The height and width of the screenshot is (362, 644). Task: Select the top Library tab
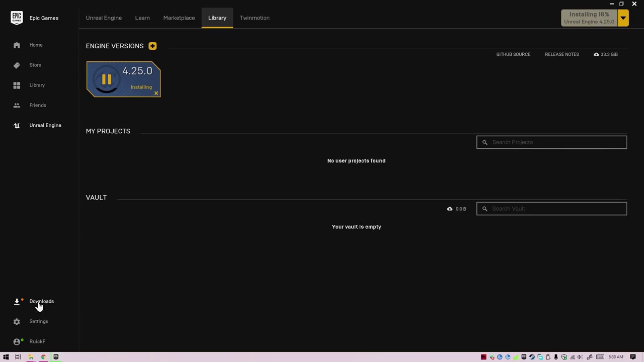217,18
